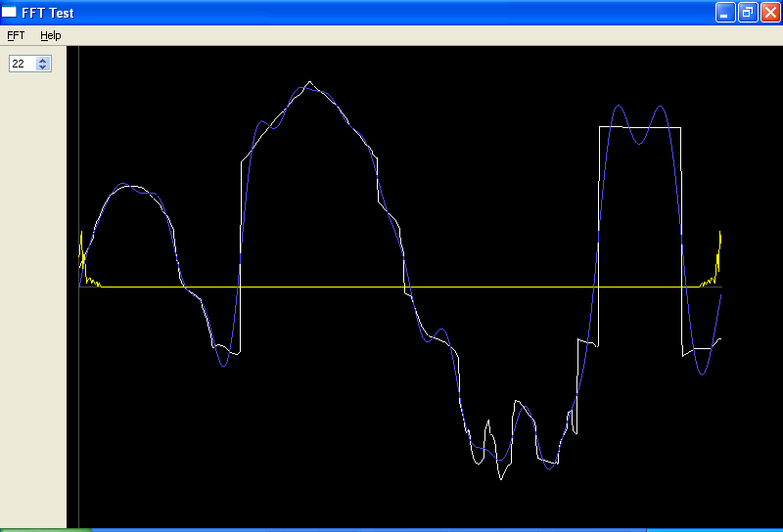The image size is (783, 532).
Task: Click the lowest trough of the white waveform
Action: pos(499,478)
